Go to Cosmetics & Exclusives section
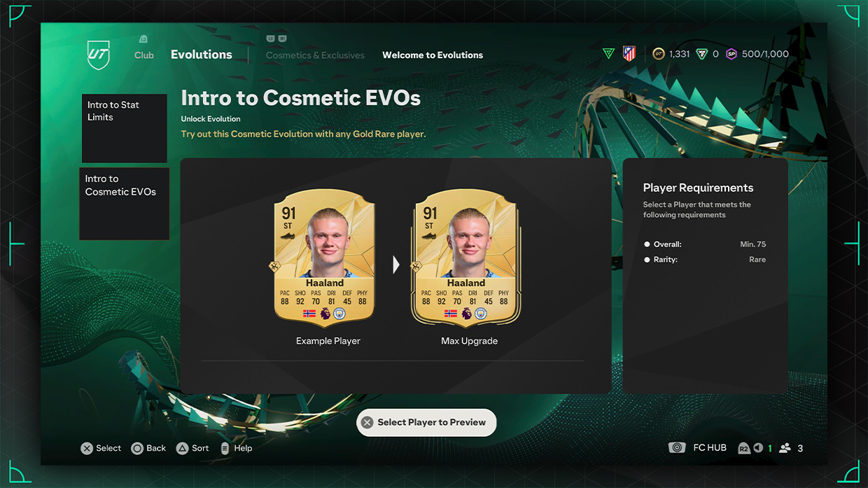 coord(315,55)
